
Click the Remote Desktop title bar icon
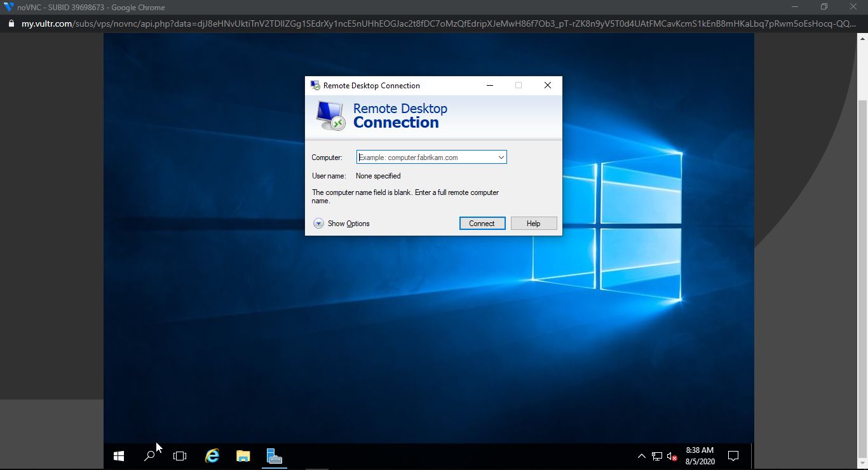tap(315, 85)
